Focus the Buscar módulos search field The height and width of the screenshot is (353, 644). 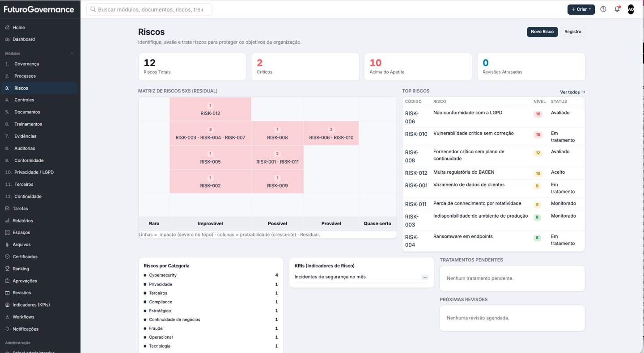[x=149, y=9]
